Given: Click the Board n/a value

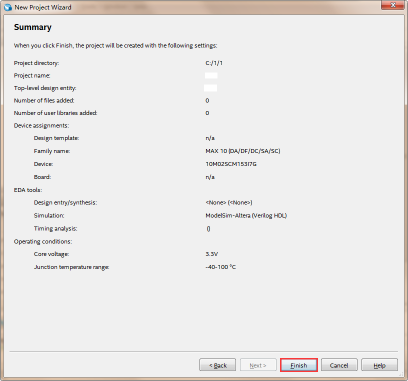Looking at the screenshot, I should (210, 177).
